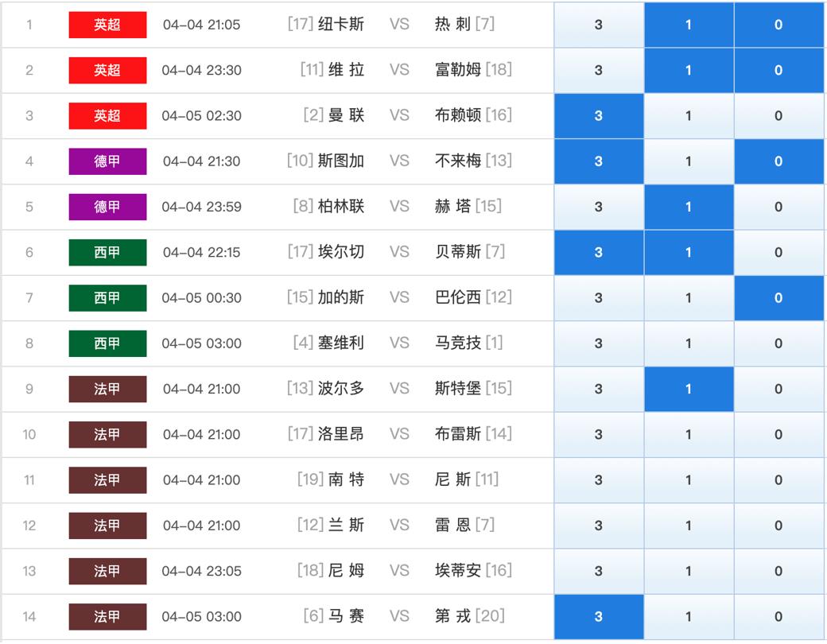Viewport: 827px width, 644px height.
Task: Select 1 for 塞维利 vs 马竞技
Action: point(689,343)
